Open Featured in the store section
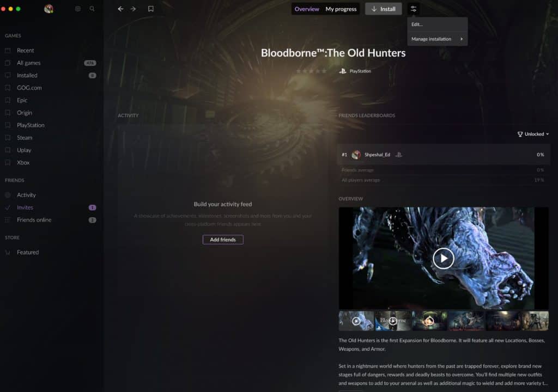 (28, 252)
